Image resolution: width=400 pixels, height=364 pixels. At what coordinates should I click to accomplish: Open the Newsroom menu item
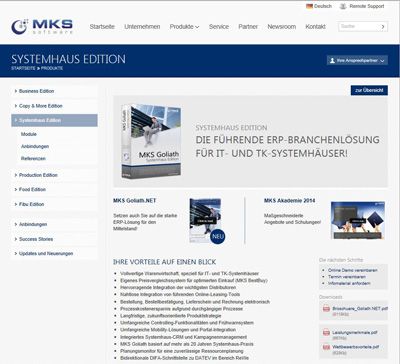(x=282, y=27)
